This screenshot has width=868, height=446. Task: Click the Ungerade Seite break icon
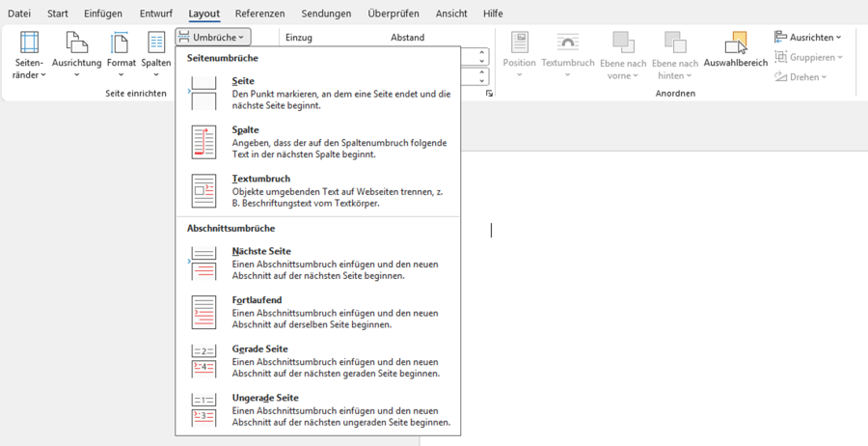[203, 409]
